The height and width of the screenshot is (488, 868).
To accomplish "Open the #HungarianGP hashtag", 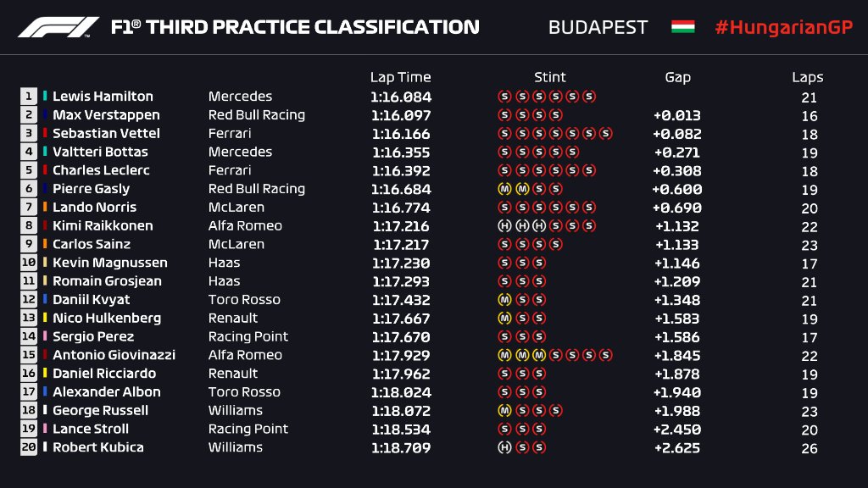I will point(782,26).
